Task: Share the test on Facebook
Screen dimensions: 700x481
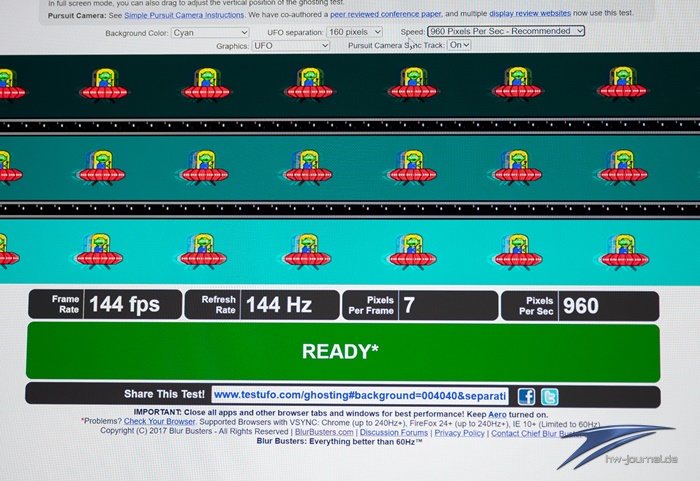Action: [x=526, y=396]
